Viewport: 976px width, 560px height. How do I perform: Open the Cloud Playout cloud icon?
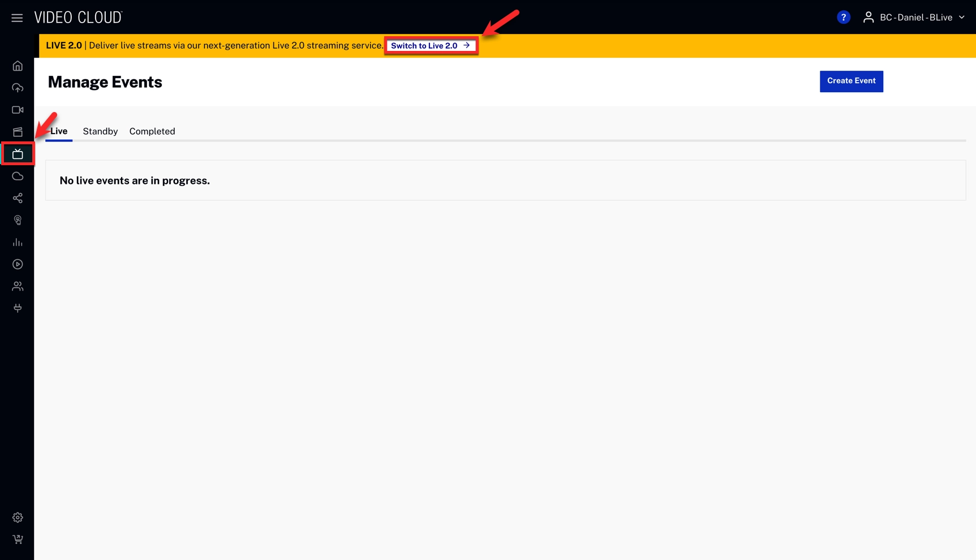tap(18, 176)
